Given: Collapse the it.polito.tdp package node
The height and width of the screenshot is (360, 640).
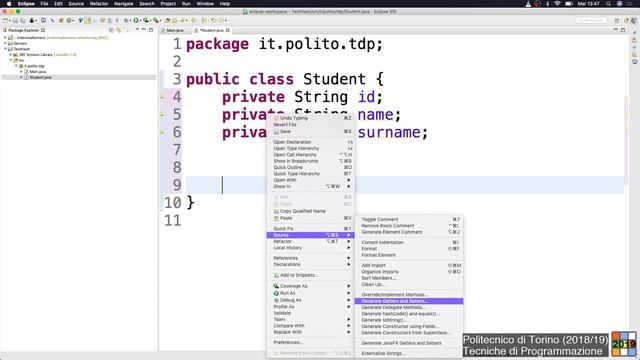Looking at the screenshot, I should click(16, 66).
